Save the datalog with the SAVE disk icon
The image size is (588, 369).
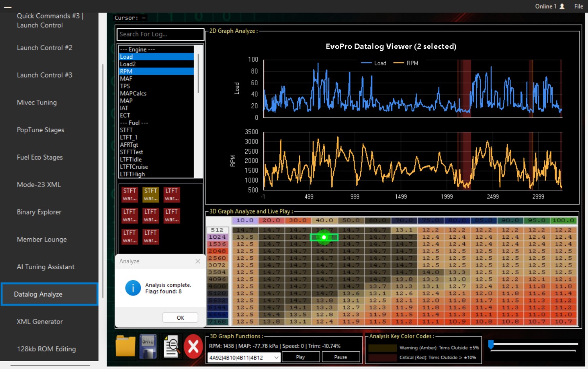click(x=148, y=346)
